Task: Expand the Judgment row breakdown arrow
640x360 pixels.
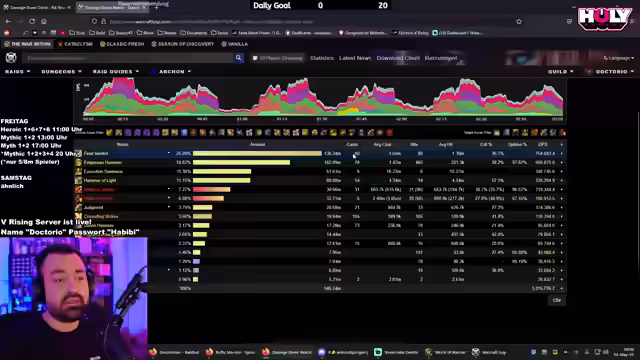Action: click(169, 207)
